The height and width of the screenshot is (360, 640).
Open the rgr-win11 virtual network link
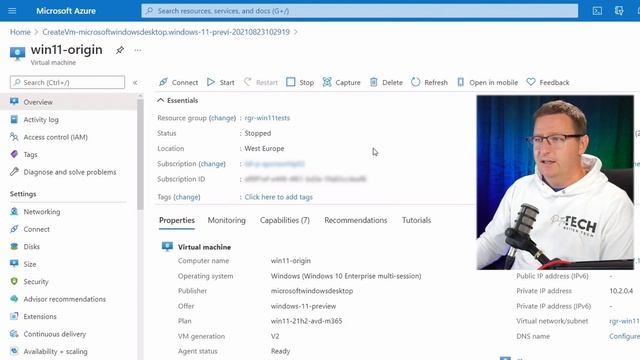click(x=624, y=321)
